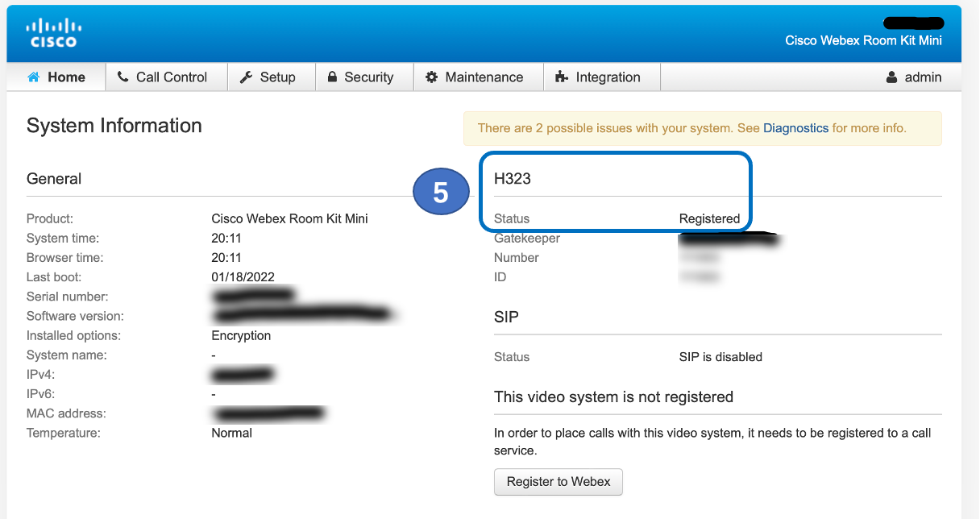
Task: Click the IPv6 label
Action: point(40,394)
